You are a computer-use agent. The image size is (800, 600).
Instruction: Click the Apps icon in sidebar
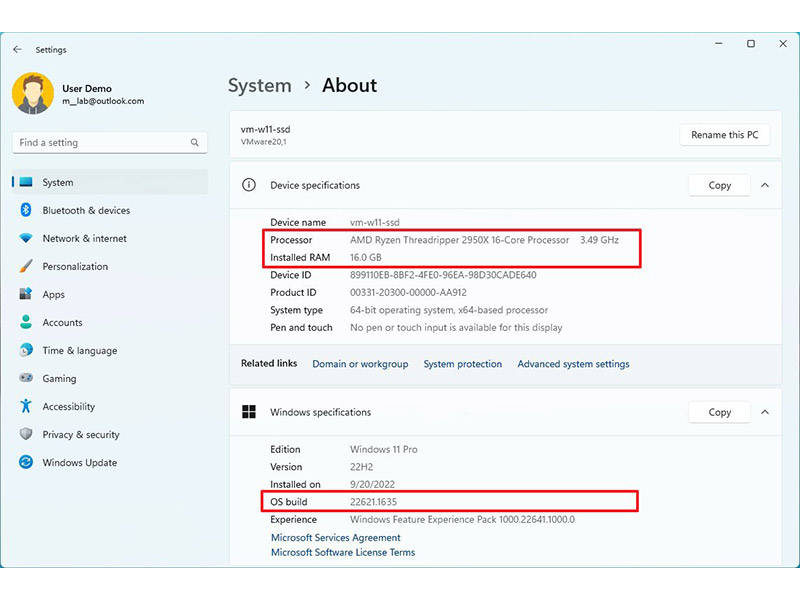coord(26,294)
